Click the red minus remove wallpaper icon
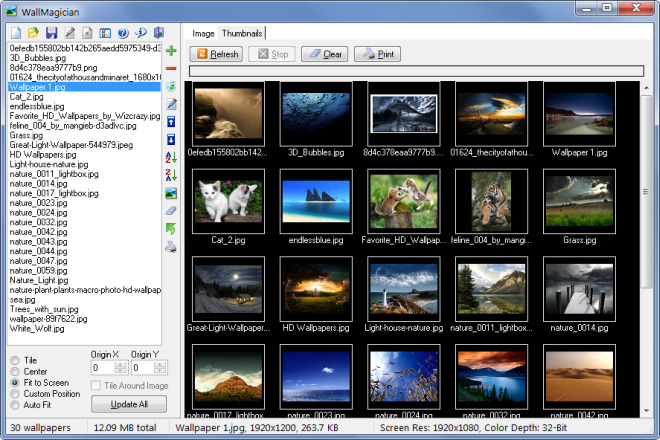This screenshot has height=440, width=660. click(171, 68)
